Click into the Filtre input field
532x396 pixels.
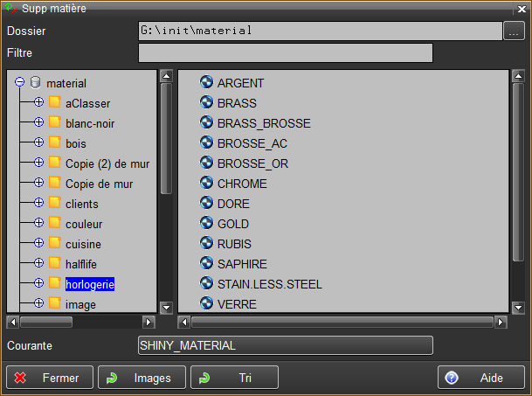pos(286,53)
